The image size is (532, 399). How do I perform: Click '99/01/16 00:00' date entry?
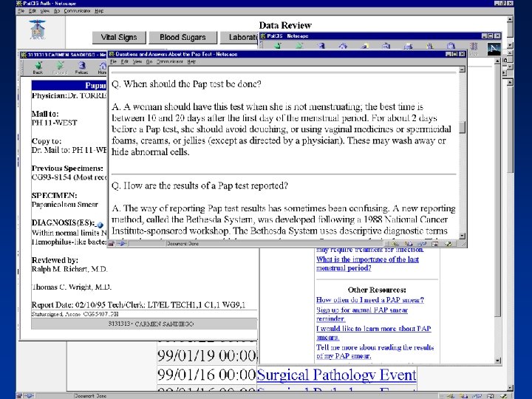pyautogui.click(x=207, y=375)
